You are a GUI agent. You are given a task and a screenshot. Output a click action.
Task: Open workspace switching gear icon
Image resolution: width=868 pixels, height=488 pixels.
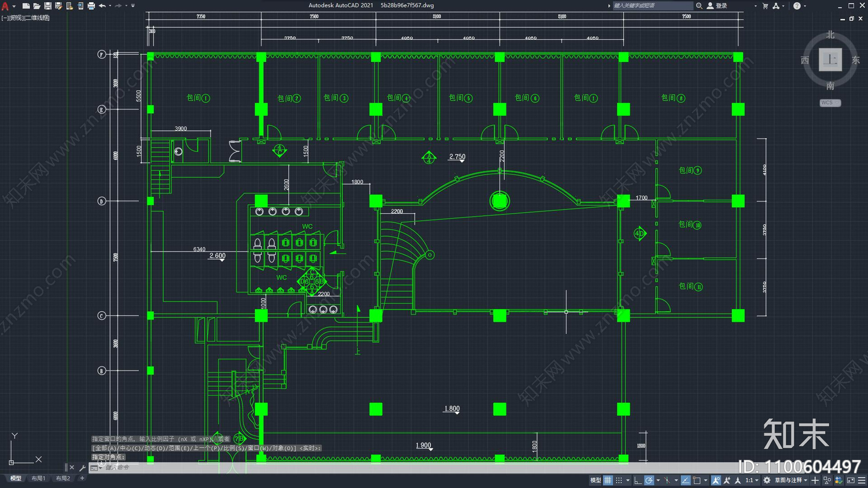click(x=767, y=480)
